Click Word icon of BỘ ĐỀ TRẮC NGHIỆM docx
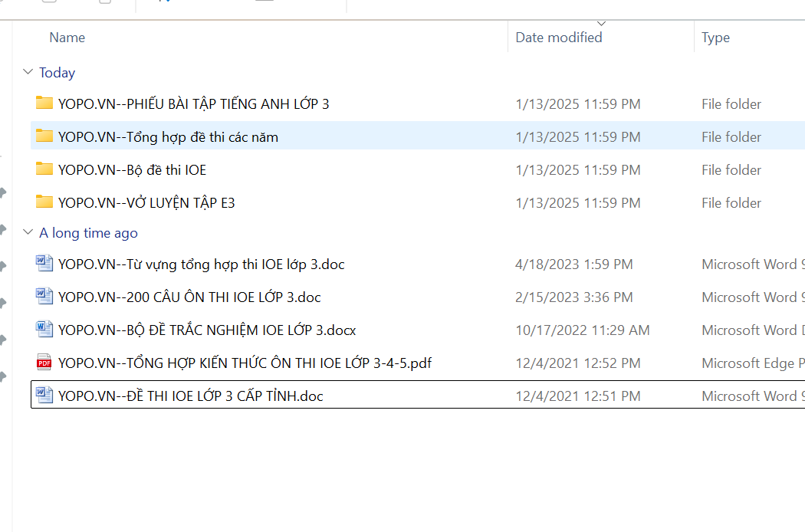Viewport: 805px width, 532px height. coord(44,330)
